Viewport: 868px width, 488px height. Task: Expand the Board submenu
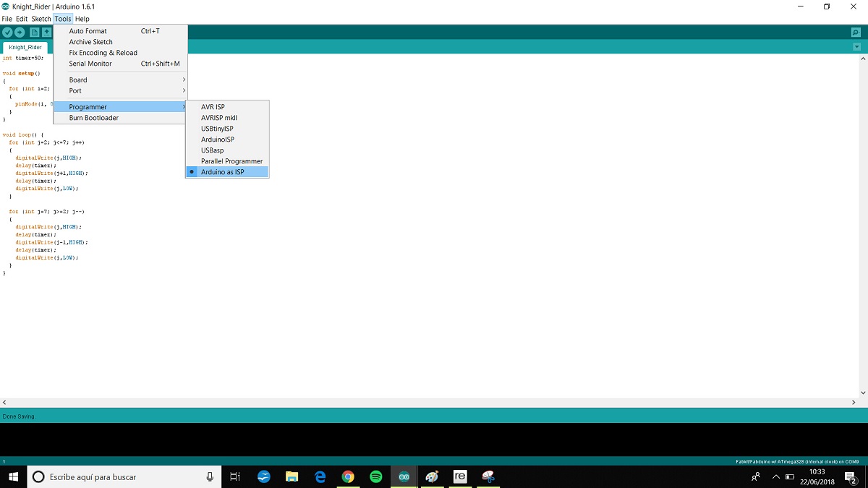coord(121,80)
